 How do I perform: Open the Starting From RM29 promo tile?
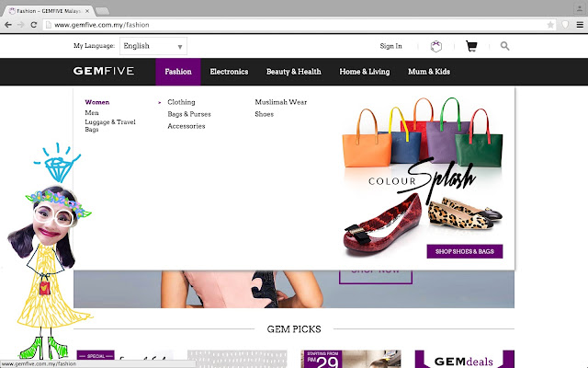351,359
